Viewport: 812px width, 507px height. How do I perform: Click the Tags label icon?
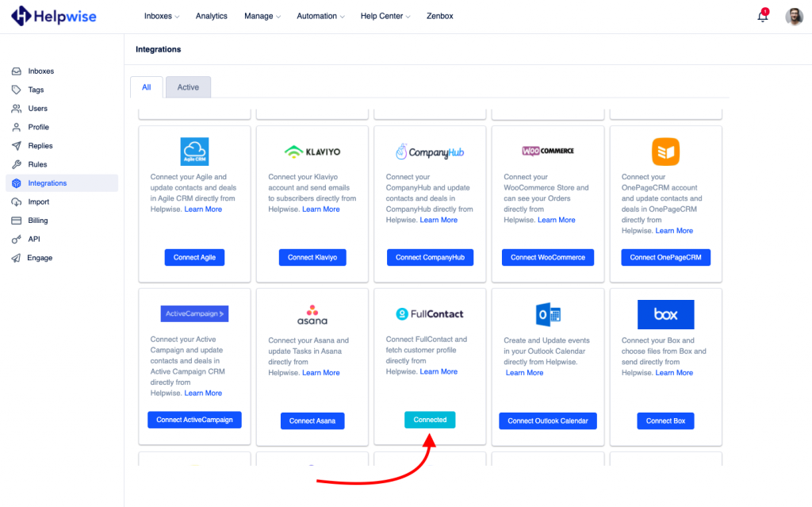point(17,90)
